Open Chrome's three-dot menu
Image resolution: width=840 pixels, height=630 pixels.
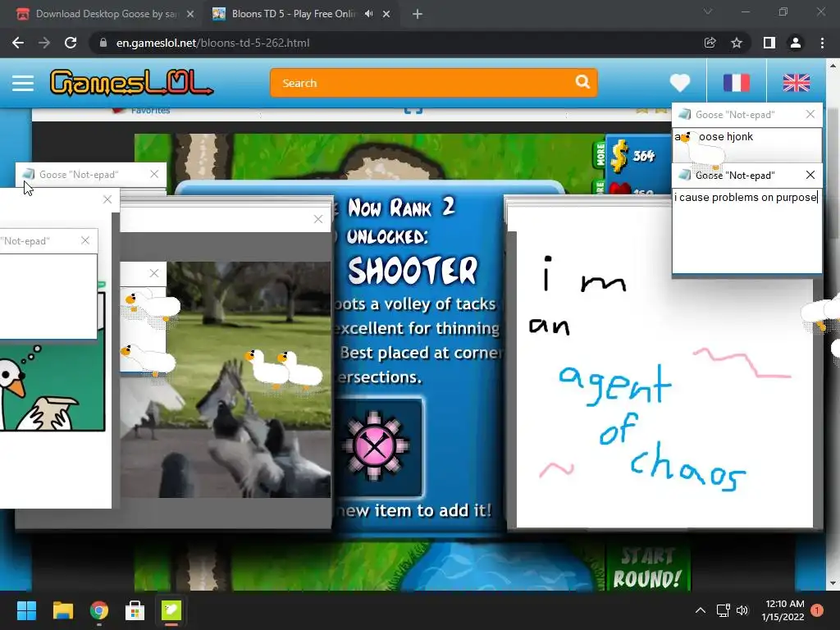822,43
